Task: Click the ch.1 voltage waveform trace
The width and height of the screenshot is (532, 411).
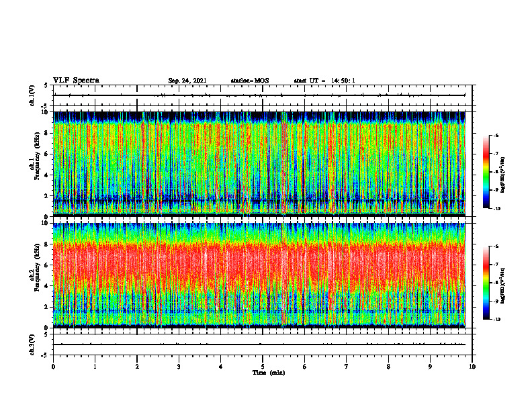Action: point(259,95)
